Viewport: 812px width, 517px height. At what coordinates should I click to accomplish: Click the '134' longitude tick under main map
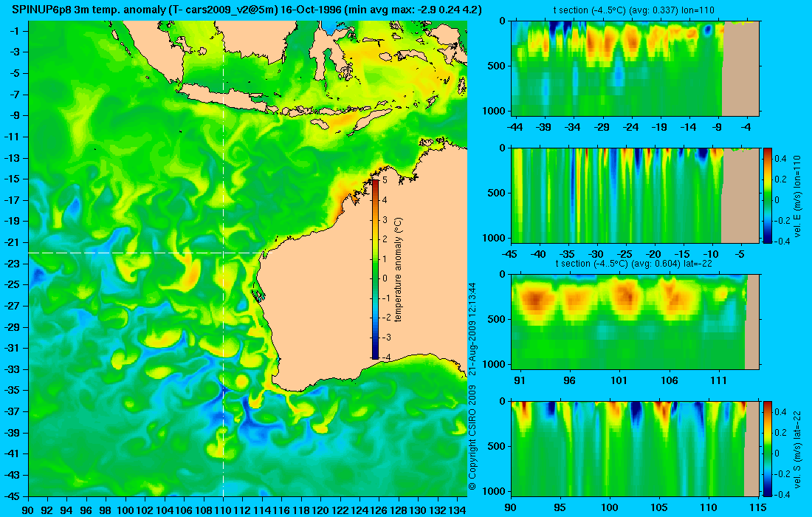(457, 510)
